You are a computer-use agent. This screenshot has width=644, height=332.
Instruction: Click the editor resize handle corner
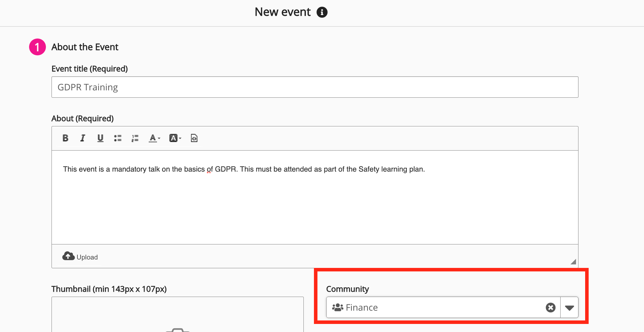tap(573, 262)
